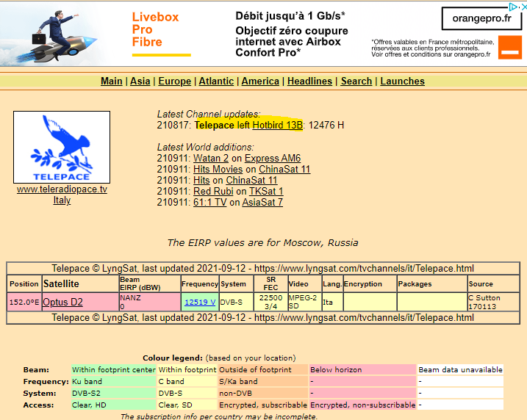The image size is (527, 420).
Task: Visit www.teleradiopace.tv website link
Action: 62,189
